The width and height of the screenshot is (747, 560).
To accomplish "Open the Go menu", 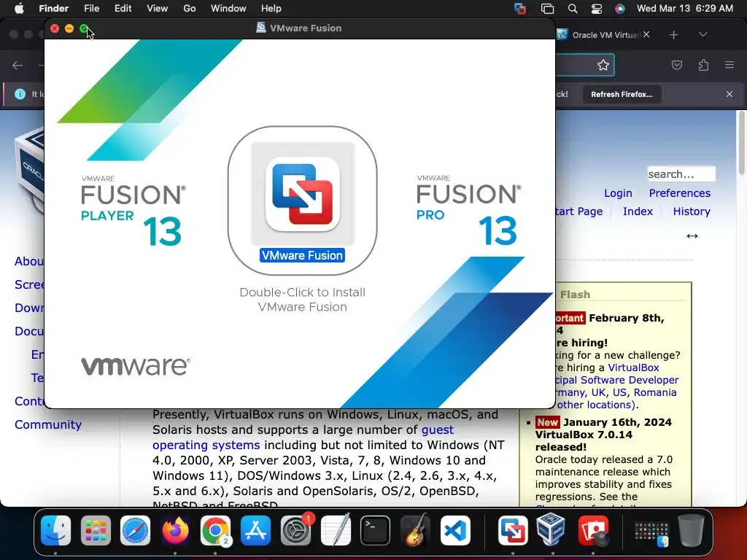I will click(x=190, y=8).
